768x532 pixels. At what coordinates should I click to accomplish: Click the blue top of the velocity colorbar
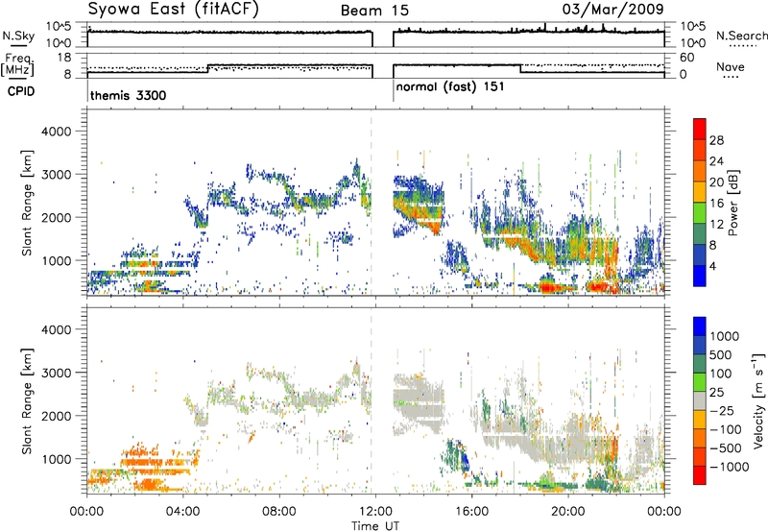tap(700, 326)
